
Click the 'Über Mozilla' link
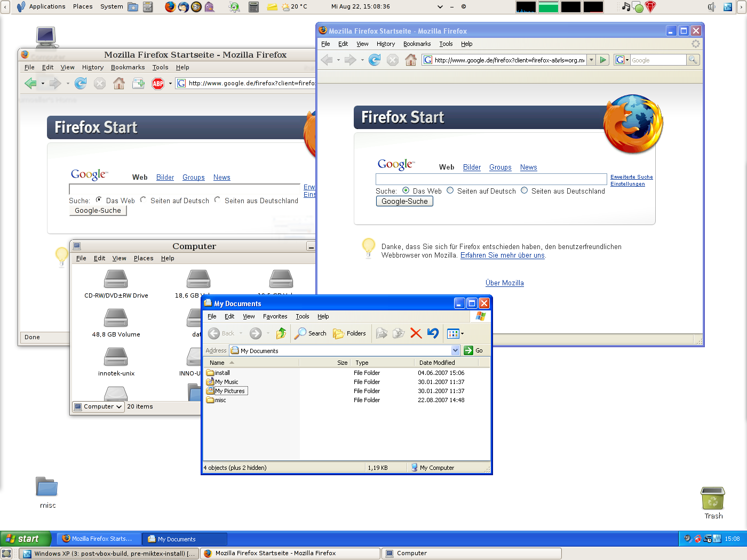(504, 283)
